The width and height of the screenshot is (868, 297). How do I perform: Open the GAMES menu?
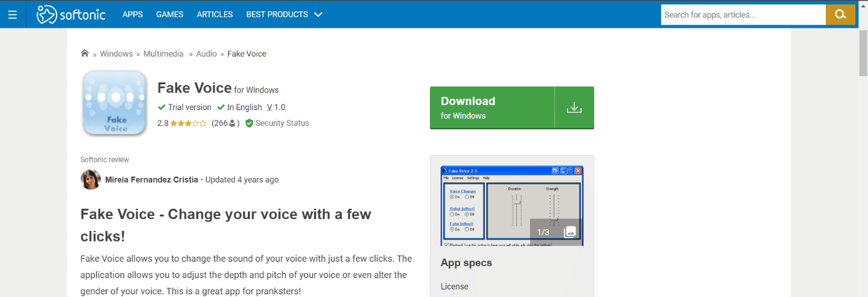[x=170, y=14]
